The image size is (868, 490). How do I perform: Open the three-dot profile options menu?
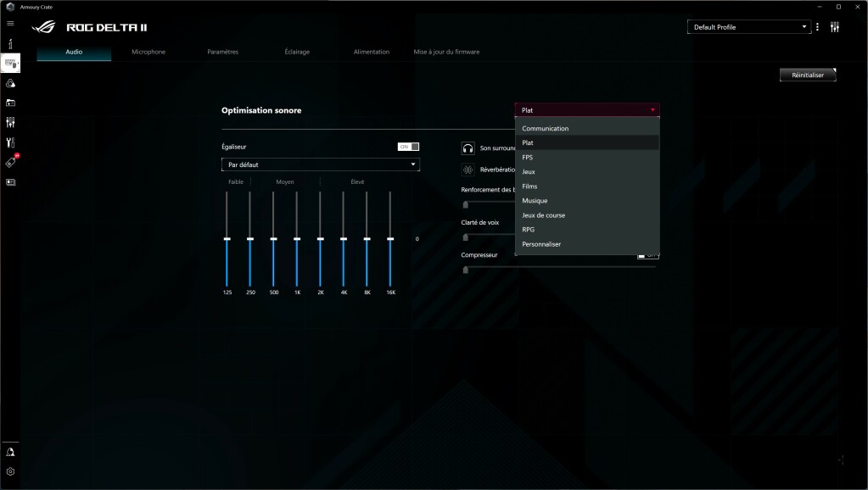click(x=817, y=26)
